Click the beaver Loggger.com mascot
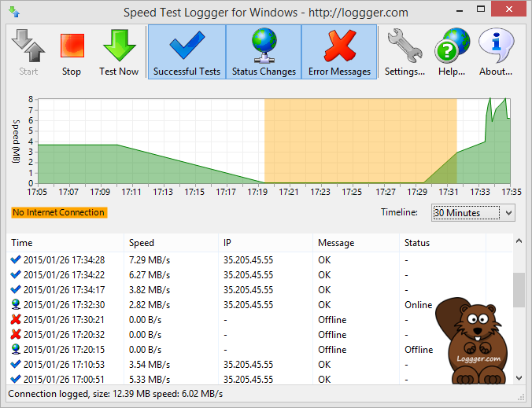This screenshot has height=408, width=532. click(x=473, y=341)
